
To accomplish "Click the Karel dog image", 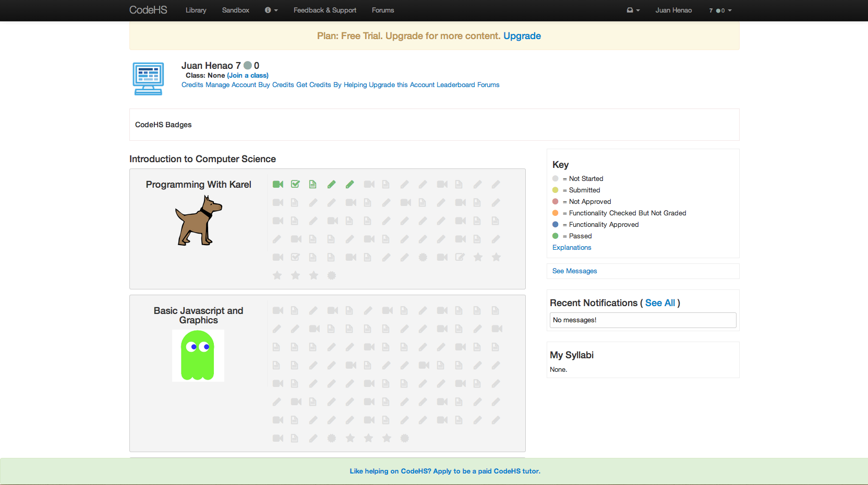I will coord(198,221).
